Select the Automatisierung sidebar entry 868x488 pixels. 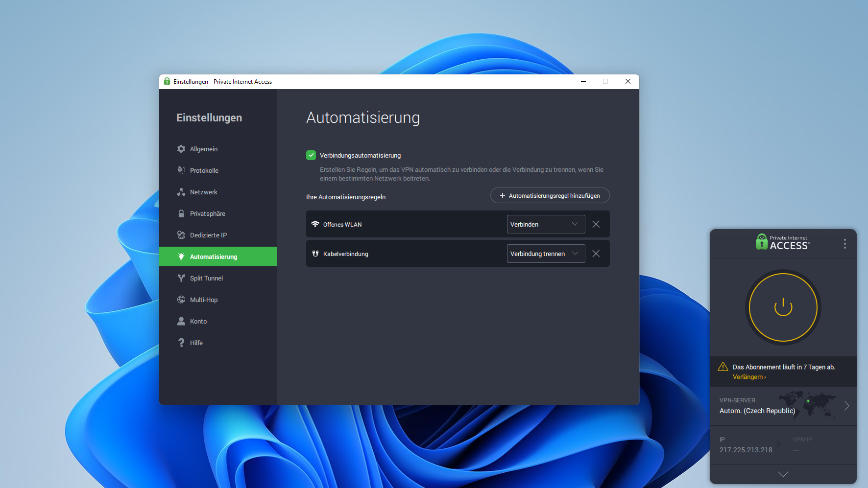click(218, 256)
